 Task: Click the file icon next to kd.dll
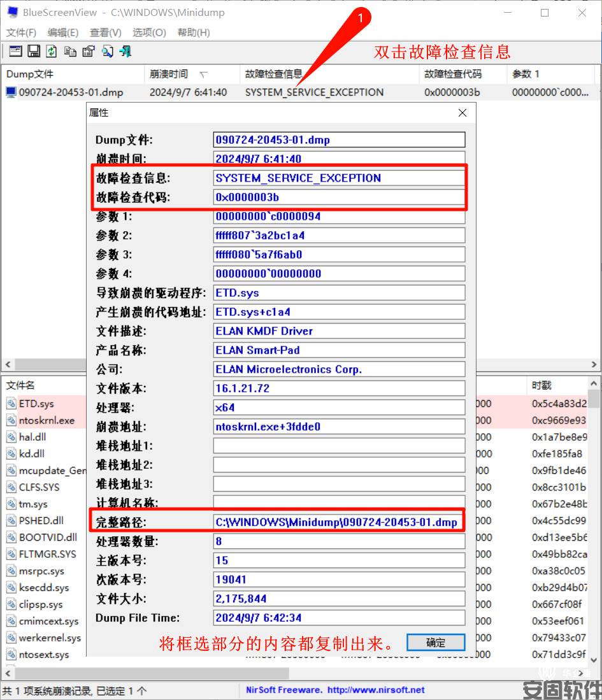click(11, 454)
